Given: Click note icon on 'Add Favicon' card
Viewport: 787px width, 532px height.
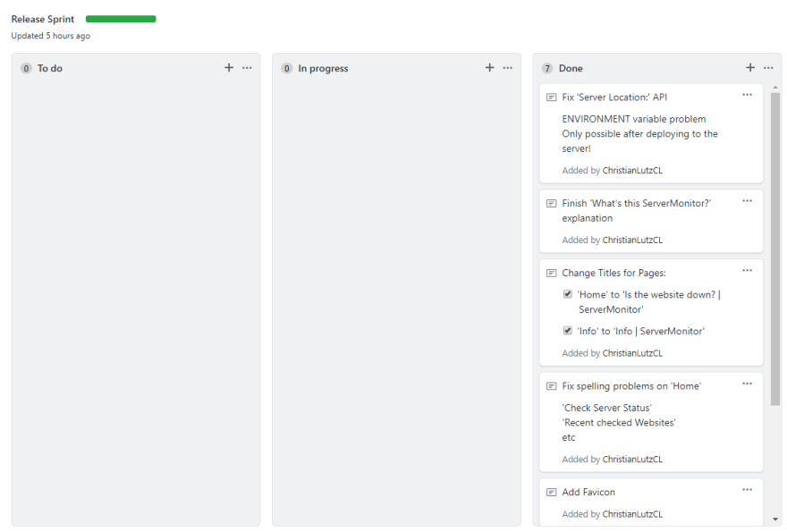Looking at the screenshot, I should (552, 493).
